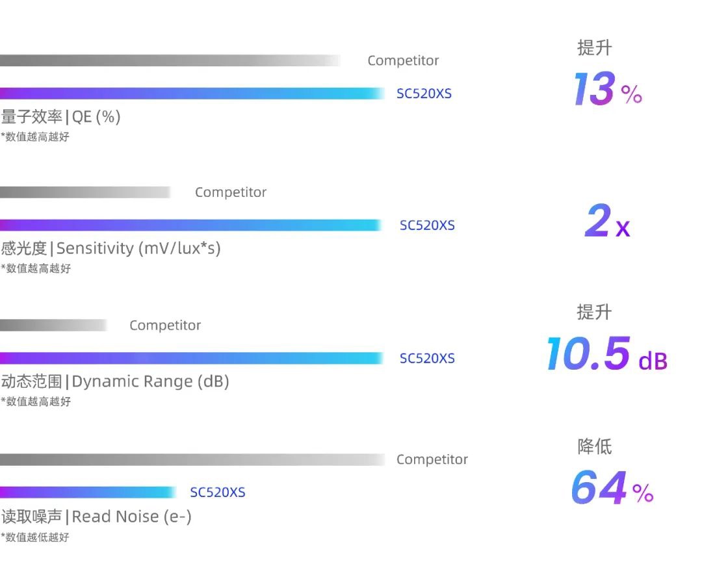Click the SC520XS label beside QE bar
The width and height of the screenshot is (702, 588).
click(424, 94)
